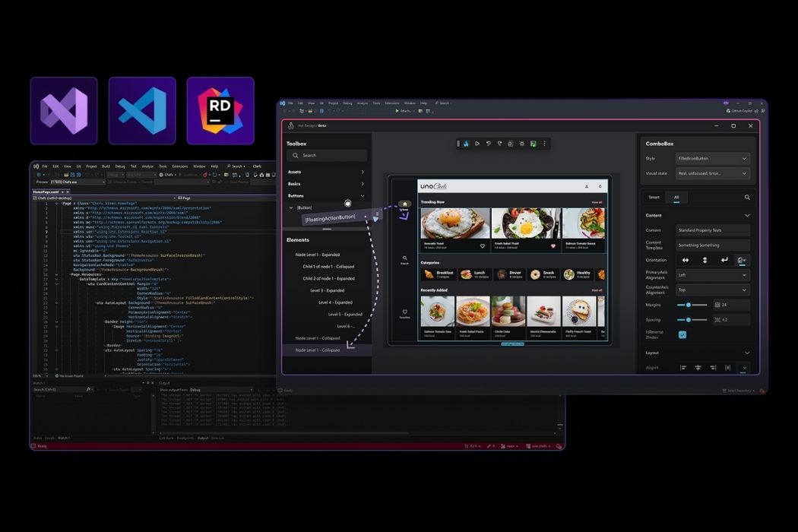Toggle the IsReverse ZIndex checkbox
Viewport: 798px width, 532px height.
[682, 334]
